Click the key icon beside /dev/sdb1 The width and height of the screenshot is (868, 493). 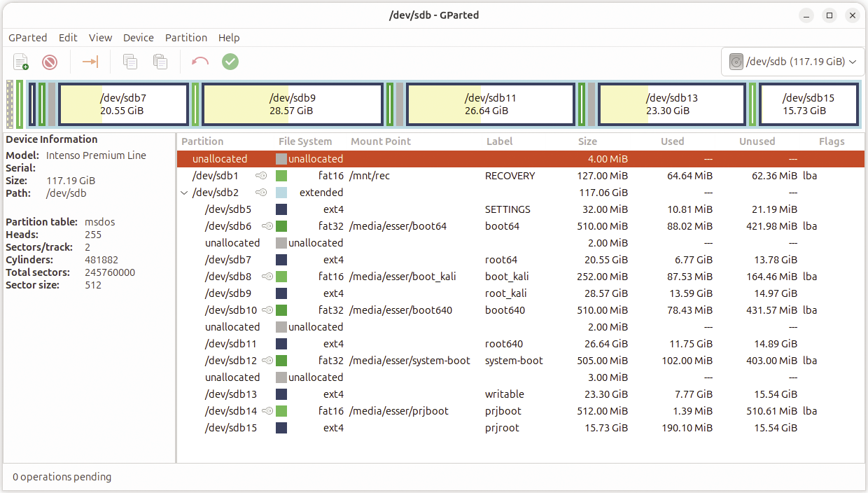tap(261, 176)
